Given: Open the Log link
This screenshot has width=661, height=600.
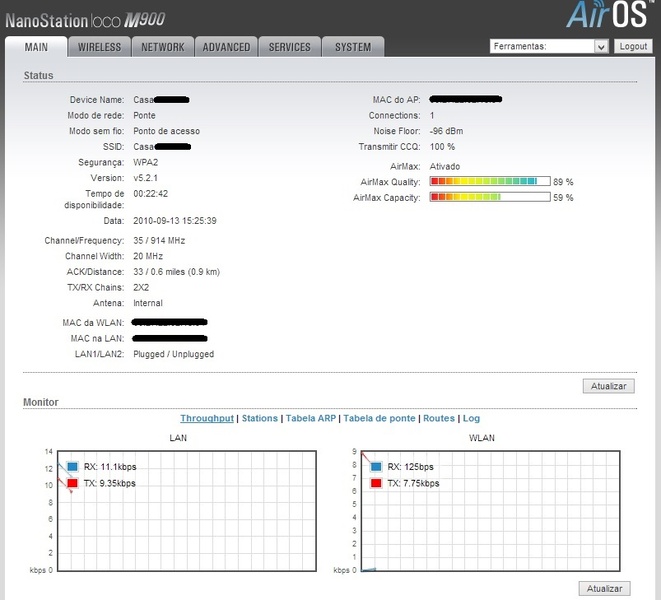Looking at the screenshot, I should (x=471, y=418).
